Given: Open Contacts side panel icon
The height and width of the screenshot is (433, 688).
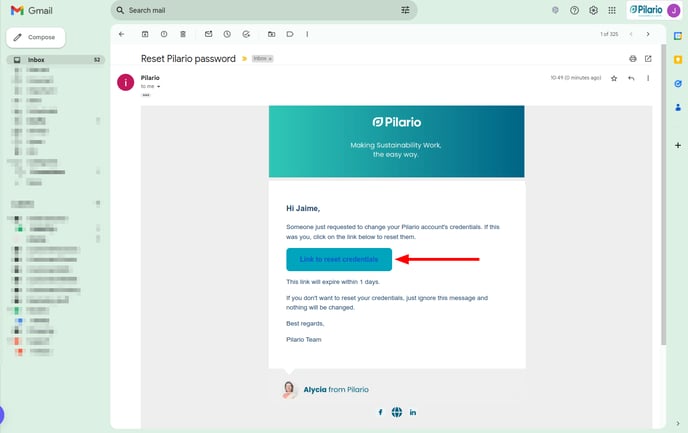Looking at the screenshot, I should 678,107.
